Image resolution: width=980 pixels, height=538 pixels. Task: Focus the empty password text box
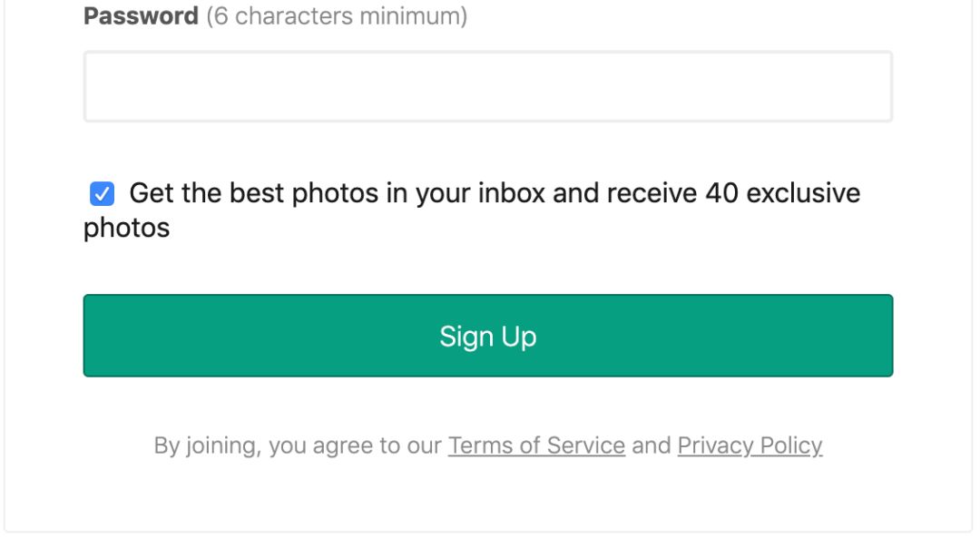point(487,87)
